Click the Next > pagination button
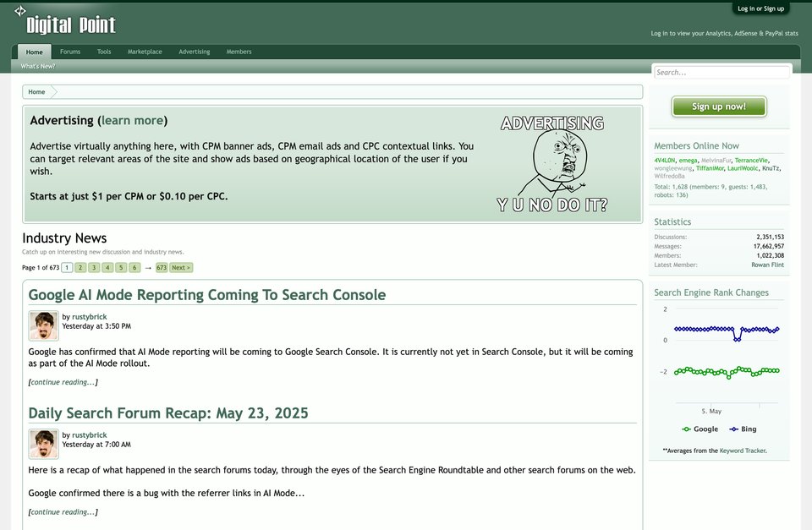The width and height of the screenshot is (812, 530). [181, 268]
